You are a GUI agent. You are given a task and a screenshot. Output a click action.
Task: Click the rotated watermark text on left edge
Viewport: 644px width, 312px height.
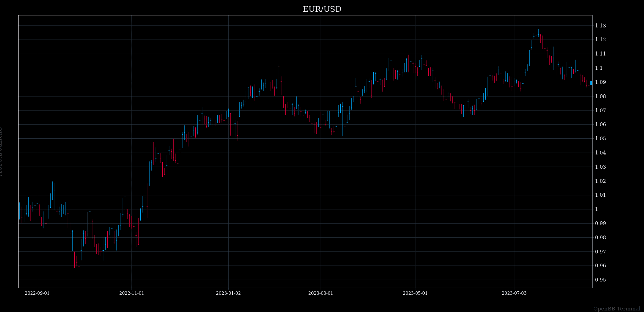click(x=1, y=151)
